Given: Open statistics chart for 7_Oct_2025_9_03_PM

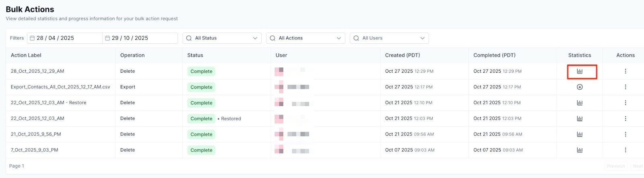Looking at the screenshot, I should (x=580, y=150).
